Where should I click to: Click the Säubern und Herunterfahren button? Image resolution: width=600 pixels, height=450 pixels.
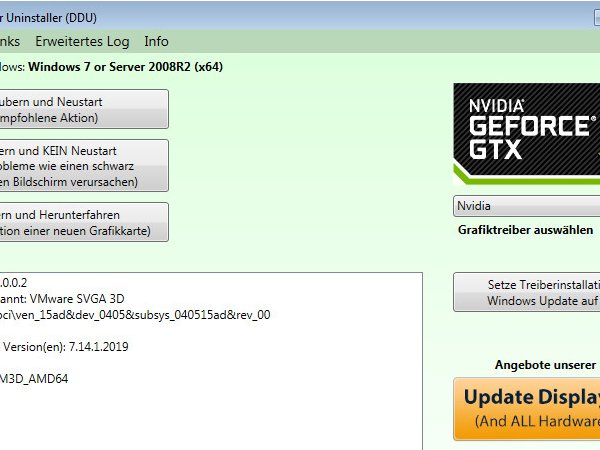tap(84, 222)
